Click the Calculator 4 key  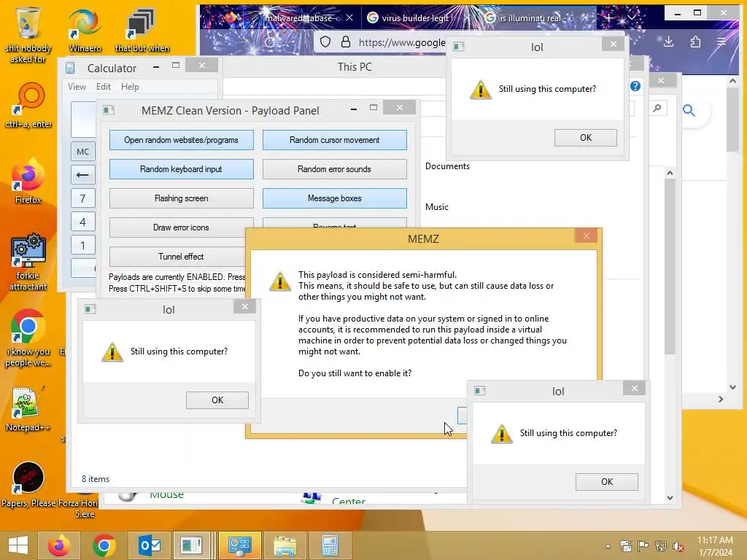tap(83, 222)
